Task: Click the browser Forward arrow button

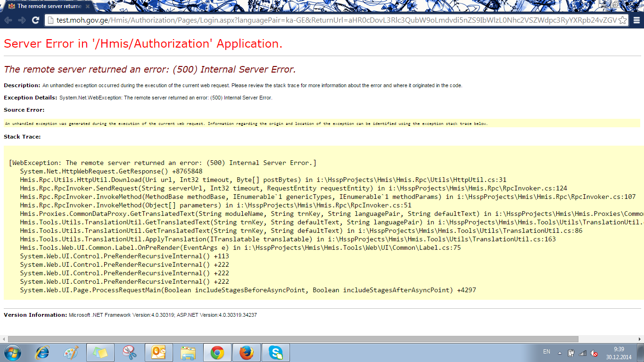Action: coord(22,20)
